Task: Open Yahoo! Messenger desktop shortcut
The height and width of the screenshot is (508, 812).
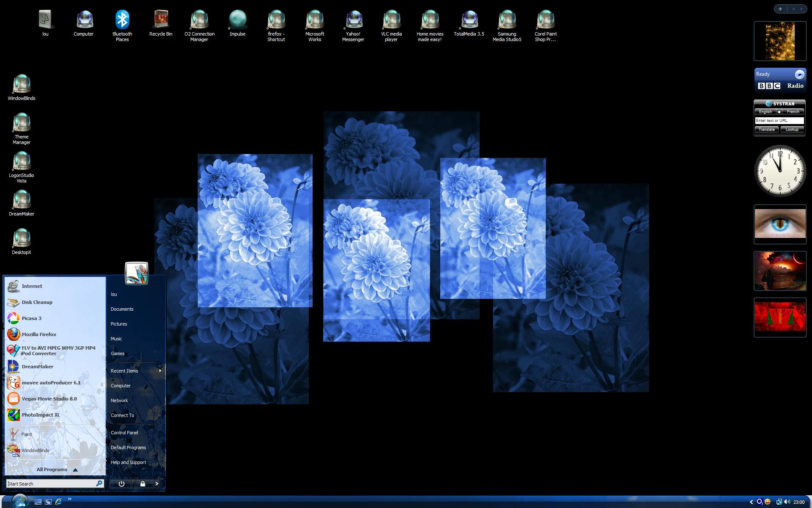Action: click(x=353, y=25)
